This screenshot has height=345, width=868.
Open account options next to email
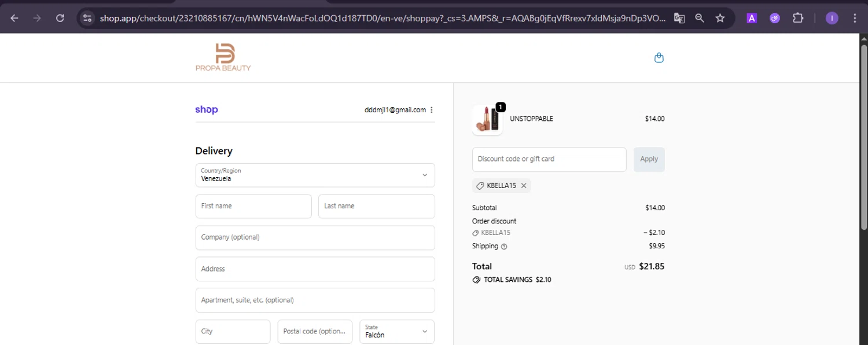pyautogui.click(x=432, y=110)
